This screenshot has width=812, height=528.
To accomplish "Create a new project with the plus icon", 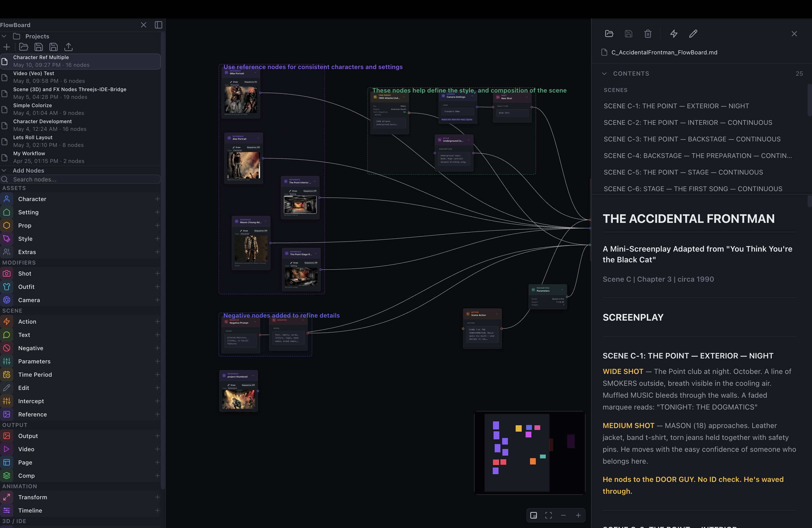I will (6, 47).
